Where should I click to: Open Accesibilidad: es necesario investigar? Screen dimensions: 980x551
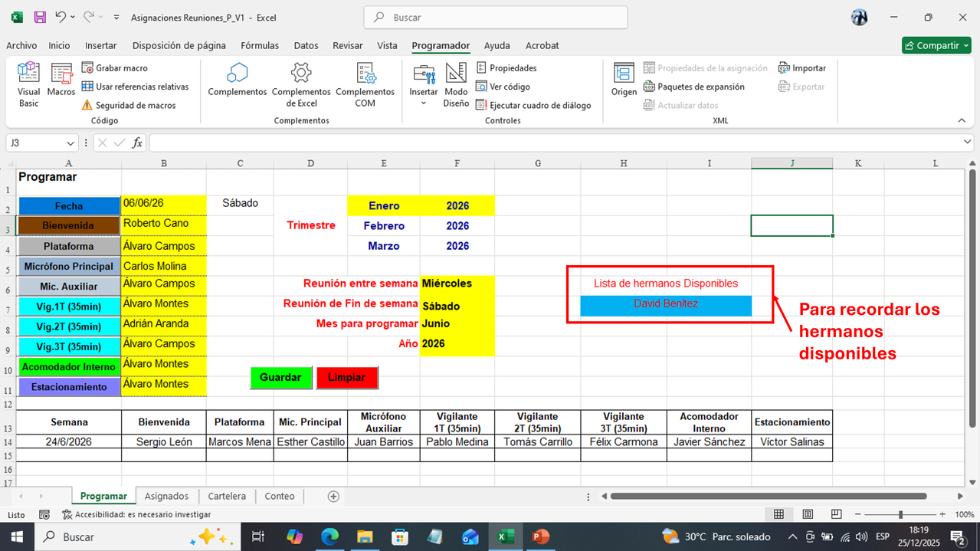tap(136, 515)
